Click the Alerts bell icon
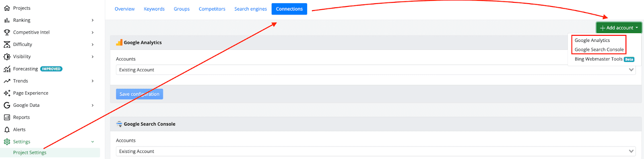 7,130
